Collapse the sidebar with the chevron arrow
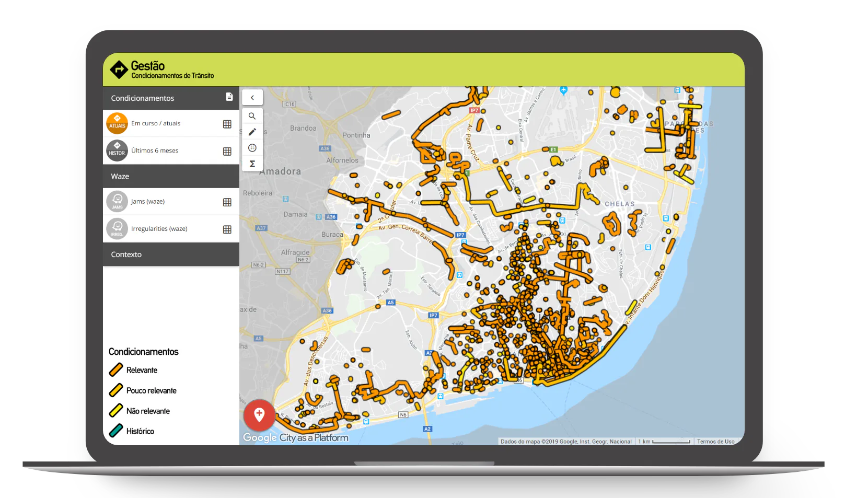Viewport: 868px width, 498px height. pyautogui.click(x=252, y=97)
